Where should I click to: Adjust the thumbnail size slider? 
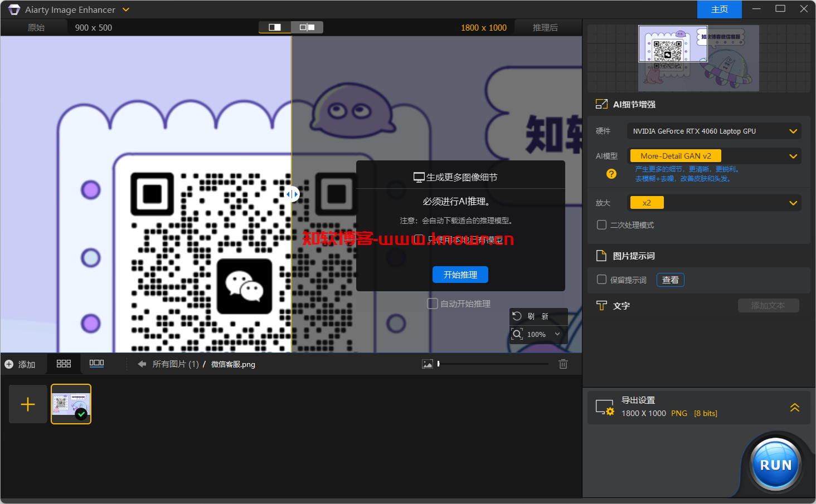493,364
